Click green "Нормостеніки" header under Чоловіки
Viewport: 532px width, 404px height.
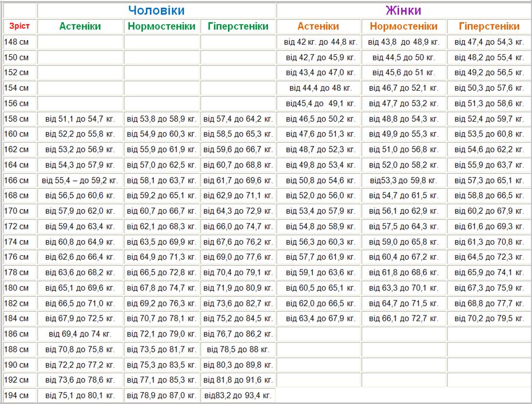(x=161, y=26)
